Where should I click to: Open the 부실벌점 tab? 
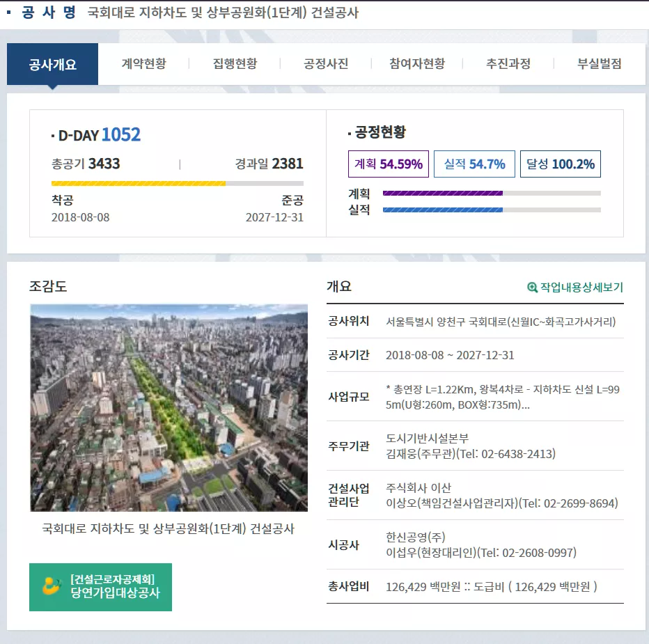(x=600, y=64)
